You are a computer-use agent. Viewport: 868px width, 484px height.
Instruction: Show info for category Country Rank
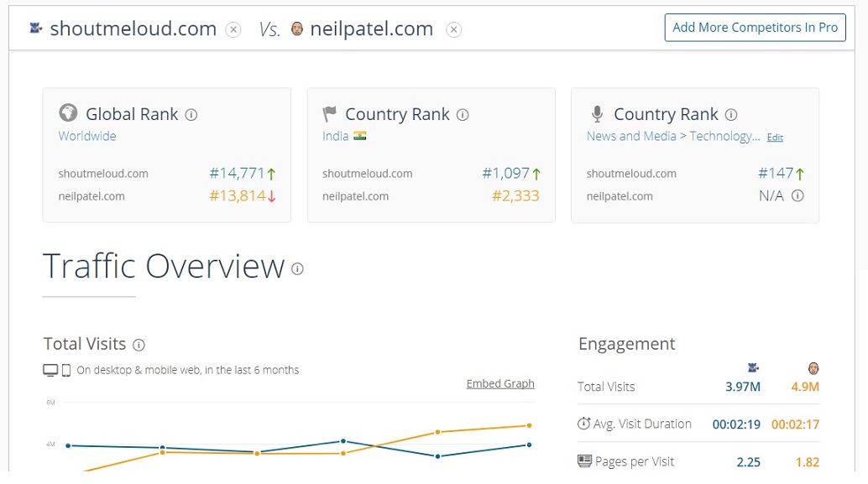pyautogui.click(x=731, y=115)
